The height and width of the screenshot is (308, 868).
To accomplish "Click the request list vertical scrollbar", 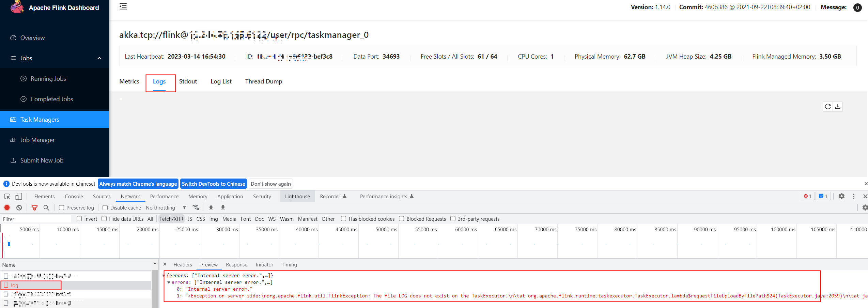I will (155, 289).
